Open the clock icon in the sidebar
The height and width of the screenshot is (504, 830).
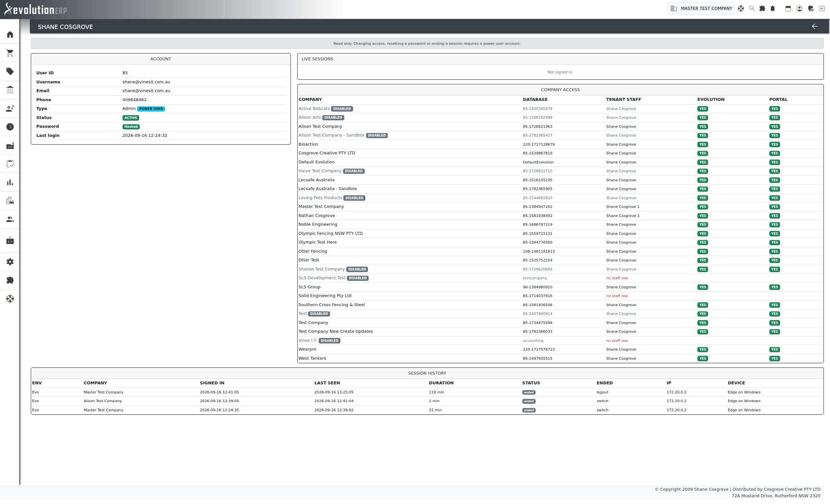point(10,127)
